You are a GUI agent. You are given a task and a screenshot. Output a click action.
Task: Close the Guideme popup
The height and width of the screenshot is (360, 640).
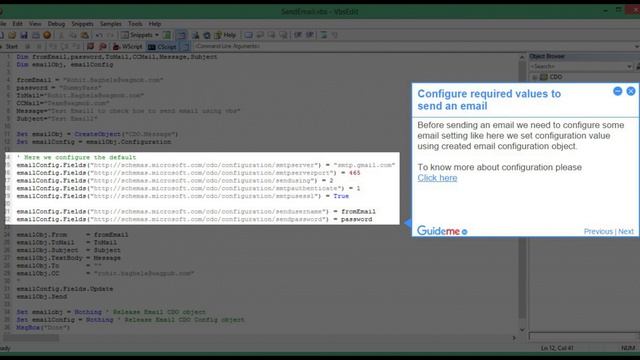point(631,91)
